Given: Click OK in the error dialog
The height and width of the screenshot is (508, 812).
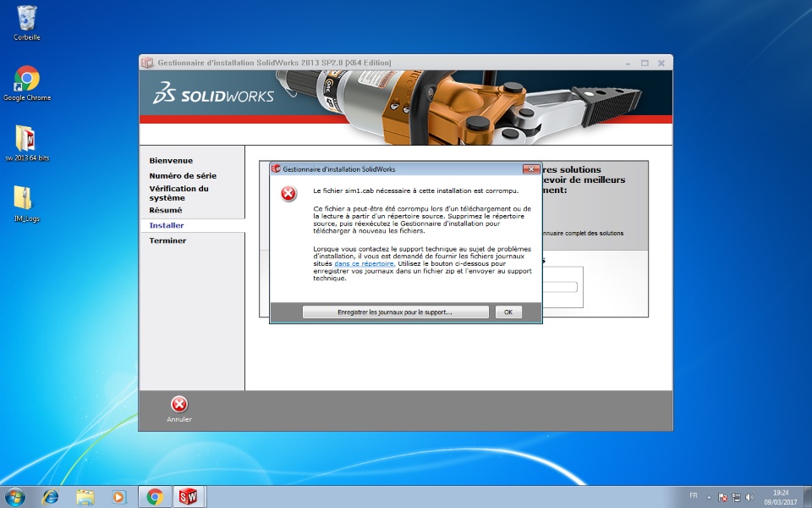Looking at the screenshot, I should tap(508, 312).
